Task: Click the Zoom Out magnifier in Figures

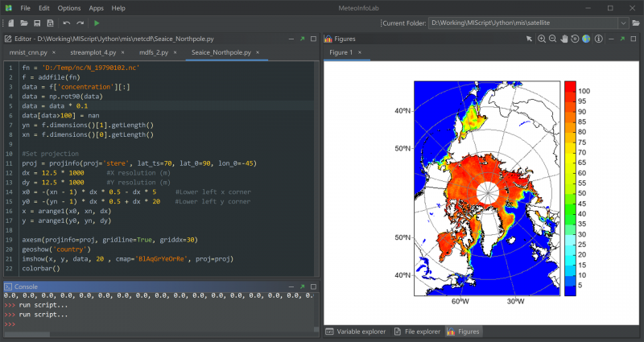Action: click(x=552, y=39)
